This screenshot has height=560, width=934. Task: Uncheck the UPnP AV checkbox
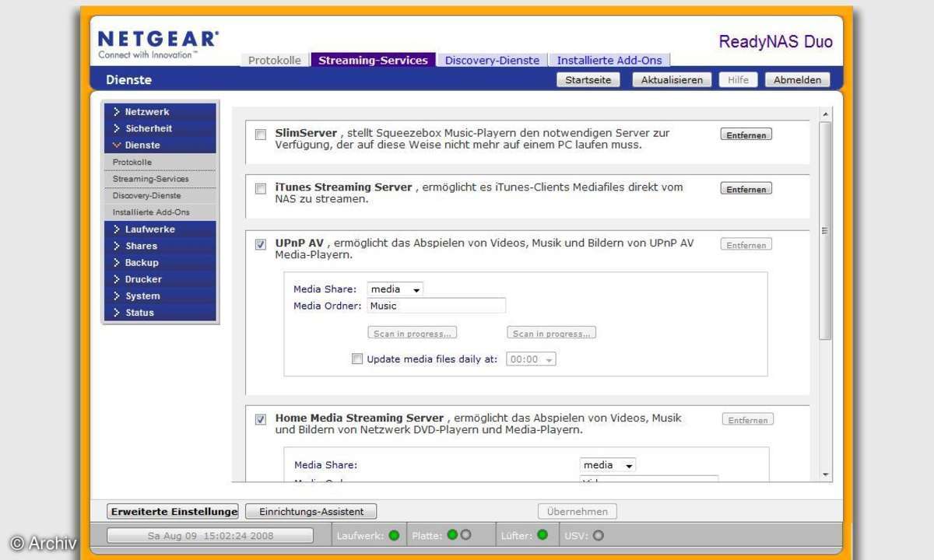click(261, 244)
